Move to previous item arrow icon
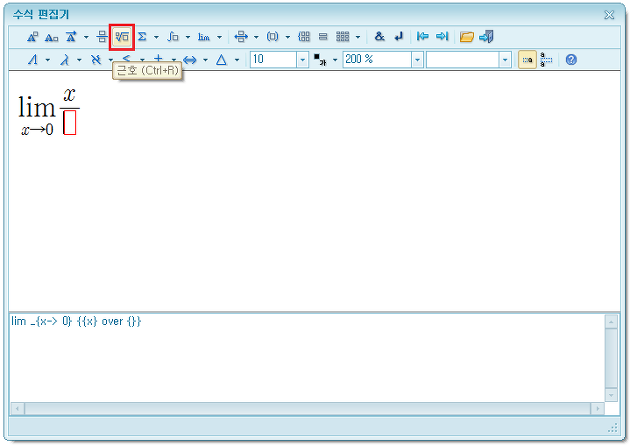Image resolution: width=630 pixels, height=445 pixels. [422, 37]
